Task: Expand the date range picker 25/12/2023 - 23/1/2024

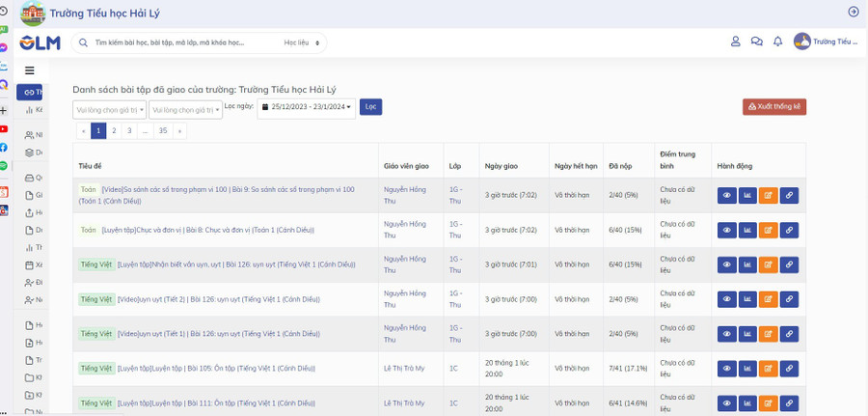Action: click(306, 107)
